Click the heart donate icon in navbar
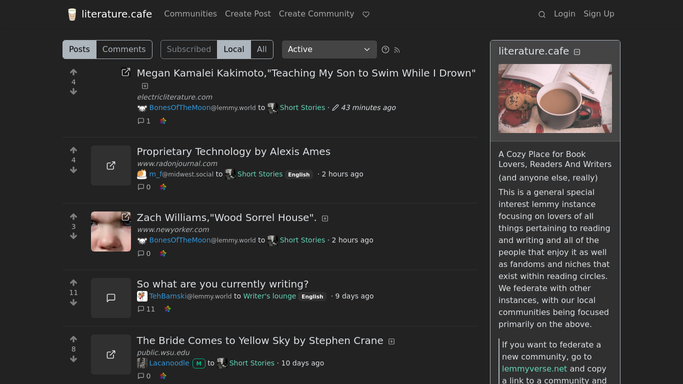683x384 pixels. pos(366,14)
